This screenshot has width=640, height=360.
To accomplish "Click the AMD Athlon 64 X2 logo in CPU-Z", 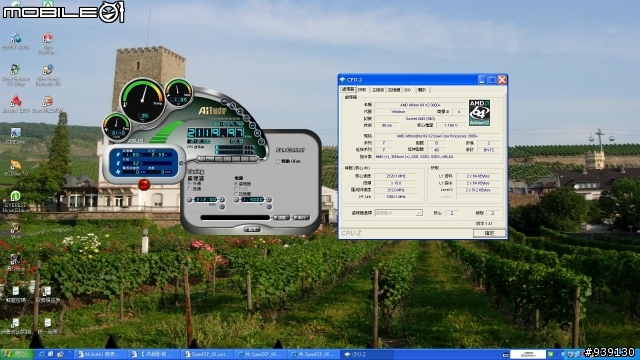I will pyautogui.click(x=479, y=113).
